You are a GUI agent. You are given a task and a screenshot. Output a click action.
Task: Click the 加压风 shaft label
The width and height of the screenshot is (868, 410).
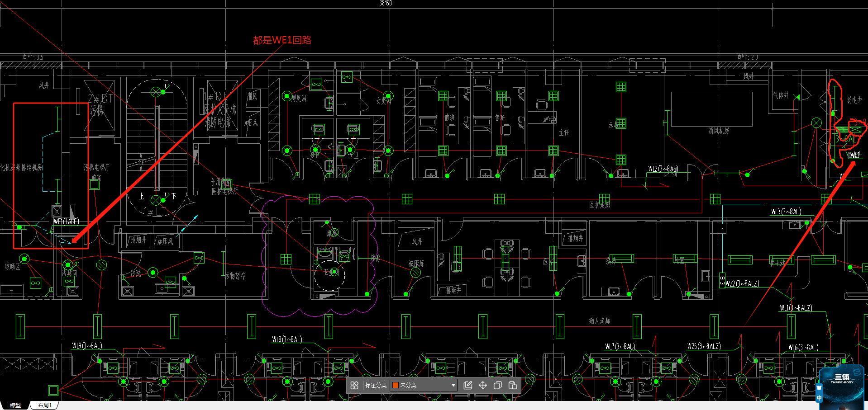pyautogui.click(x=165, y=241)
